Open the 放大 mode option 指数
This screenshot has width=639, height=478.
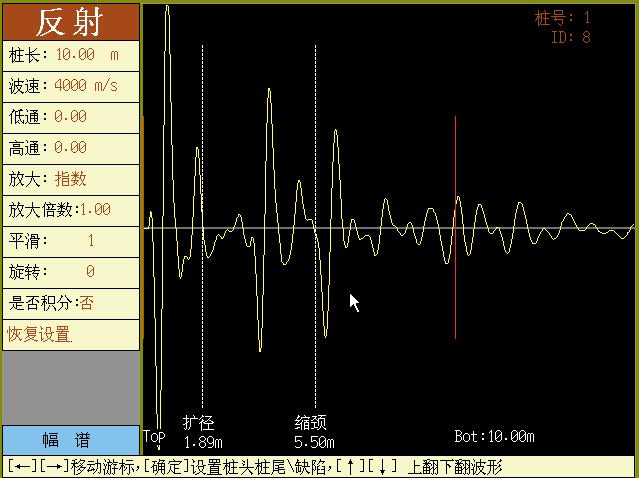tap(70, 179)
